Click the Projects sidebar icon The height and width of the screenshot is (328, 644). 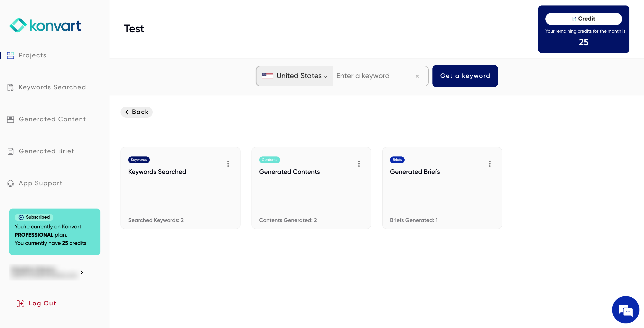pyautogui.click(x=10, y=55)
